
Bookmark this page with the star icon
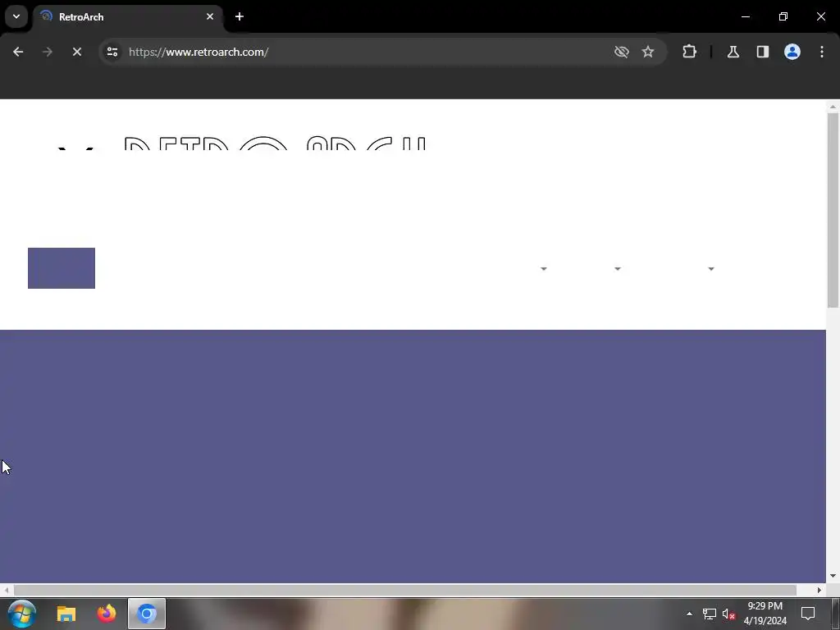tap(648, 52)
